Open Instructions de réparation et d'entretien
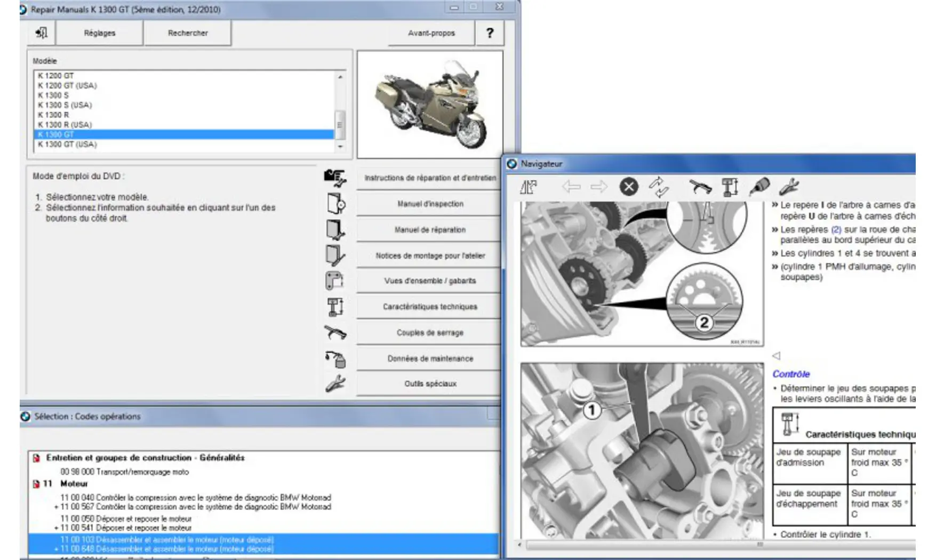This screenshot has width=936, height=560. tap(430, 178)
